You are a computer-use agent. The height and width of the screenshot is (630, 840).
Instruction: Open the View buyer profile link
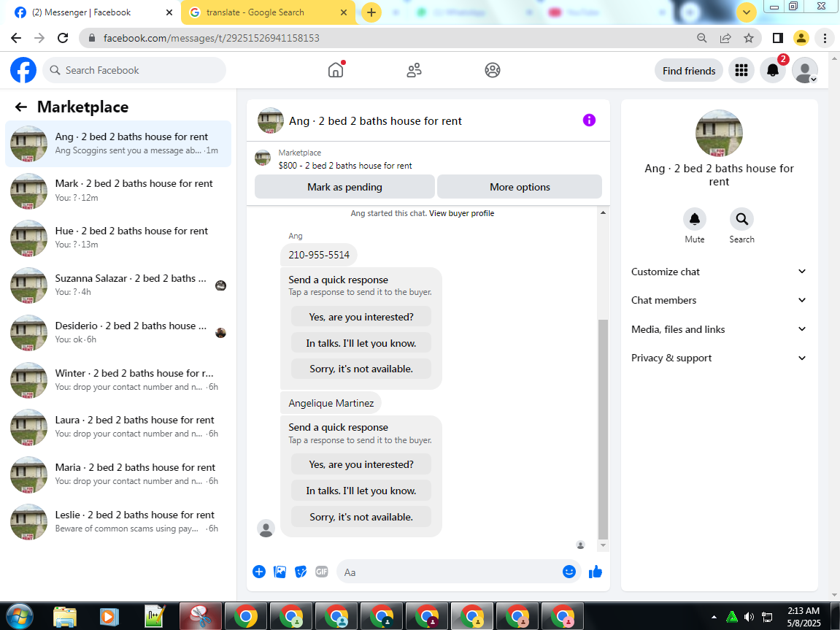pyautogui.click(x=461, y=213)
